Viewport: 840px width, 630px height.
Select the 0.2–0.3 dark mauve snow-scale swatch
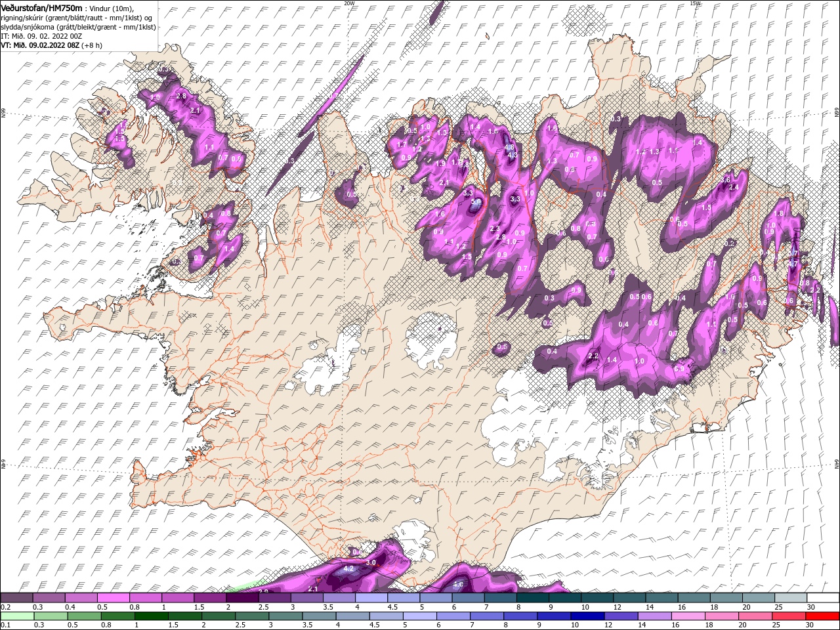pos(16,597)
